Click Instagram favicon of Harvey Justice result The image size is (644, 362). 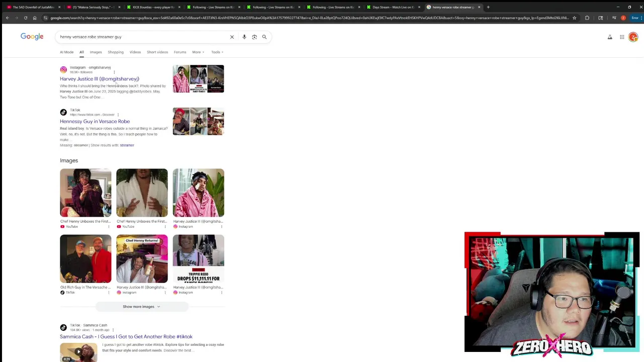(63, 69)
